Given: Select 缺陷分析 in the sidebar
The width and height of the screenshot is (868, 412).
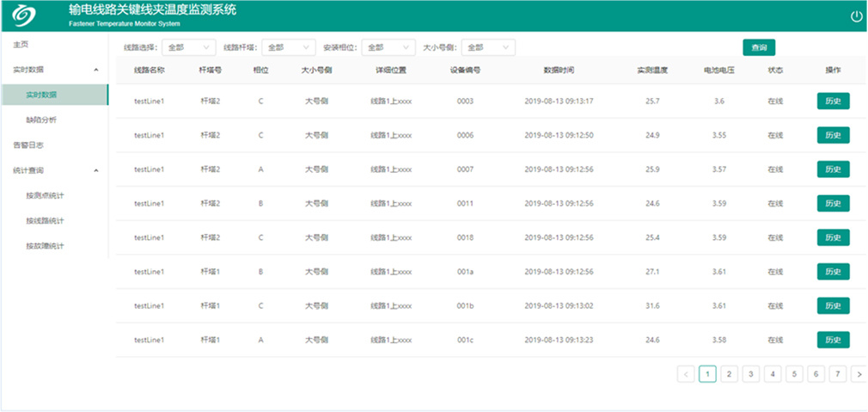Looking at the screenshot, I should pos(41,120).
